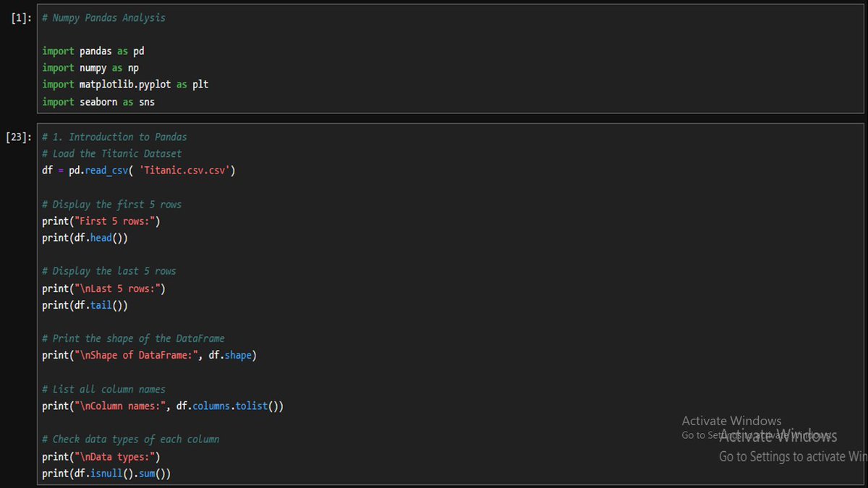Click the '# Load the Titanic Dataset' comment
Viewport: 868px width, 488px height.
(x=111, y=153)
